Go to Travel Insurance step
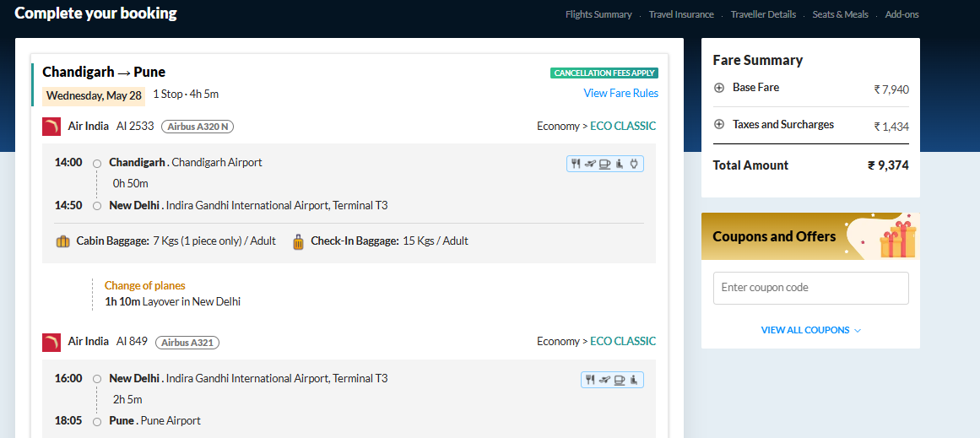Viewport: 980px width, 438px height. coord(681,14)
